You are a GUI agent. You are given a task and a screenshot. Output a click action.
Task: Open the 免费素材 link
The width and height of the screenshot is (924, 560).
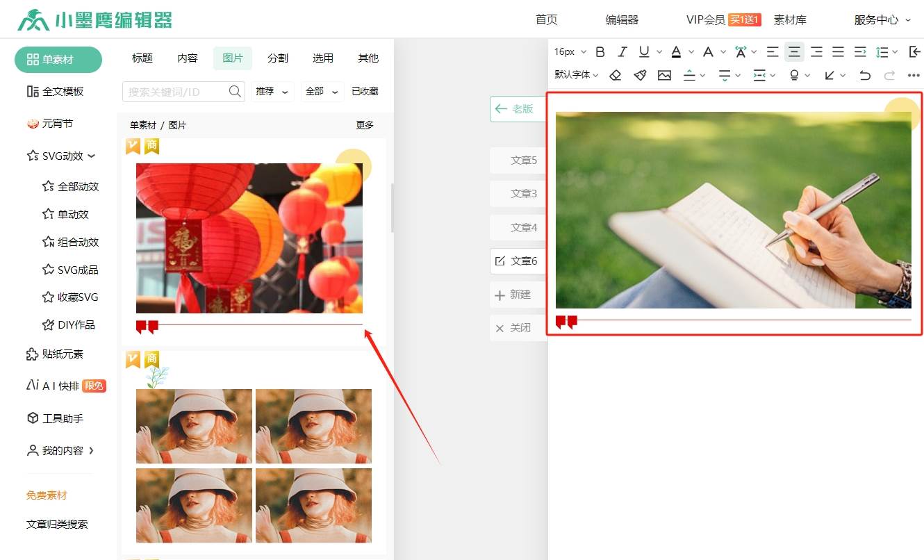[47, 495]
